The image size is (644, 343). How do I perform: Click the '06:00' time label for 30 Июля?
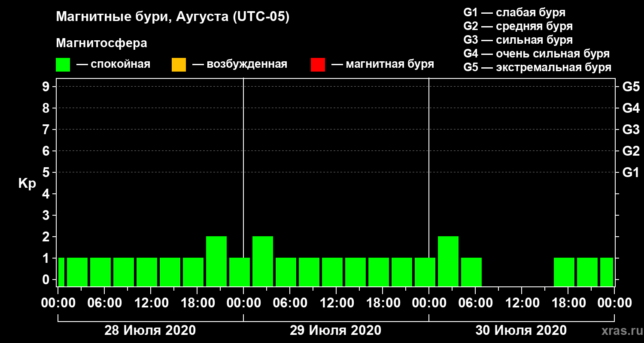click(475, 303)
